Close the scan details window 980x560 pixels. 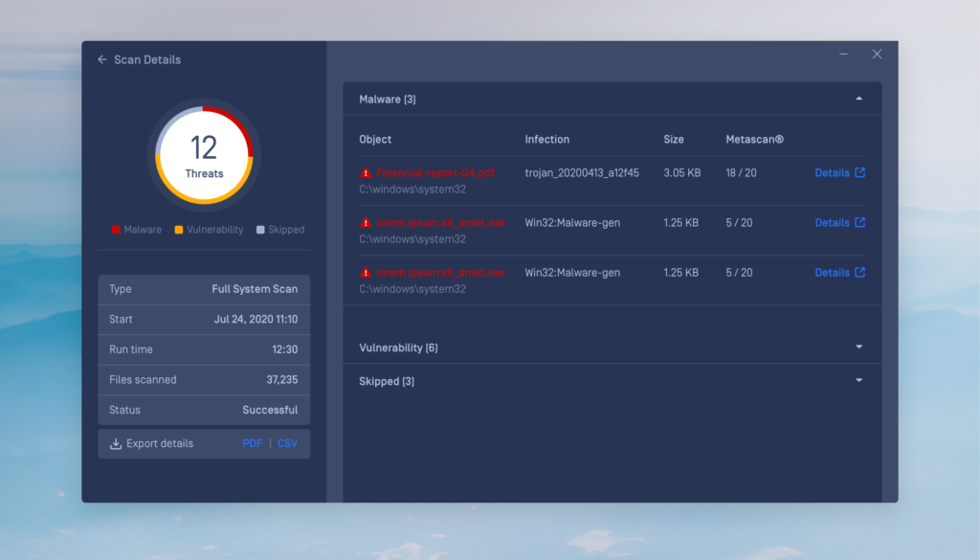[877, 55]
